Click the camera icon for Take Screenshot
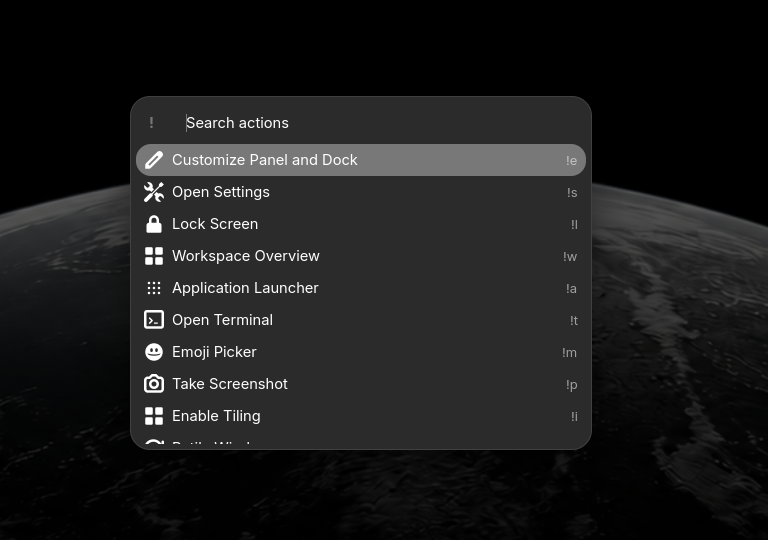Image resolution: width=768 pixels, height=540 pixels. tap(154, 384)
